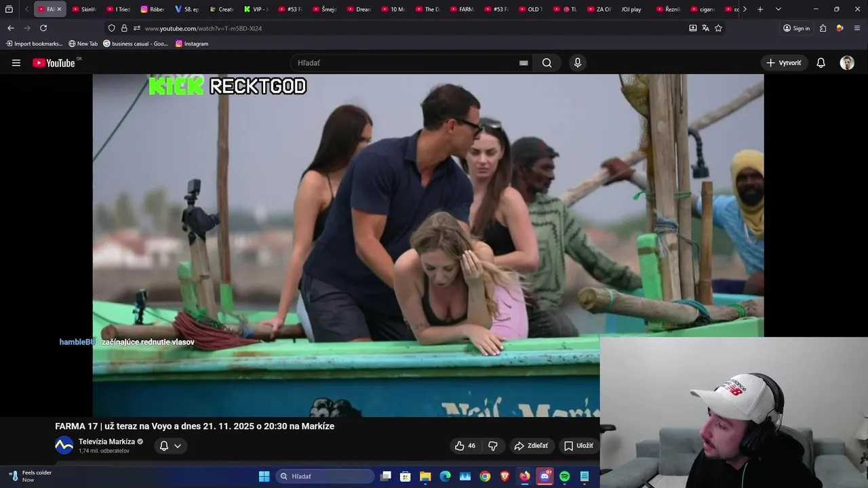Viewport: 868px width, 488px height.
Task: Start voice search with the microphone icon
Action: (578, 63)
